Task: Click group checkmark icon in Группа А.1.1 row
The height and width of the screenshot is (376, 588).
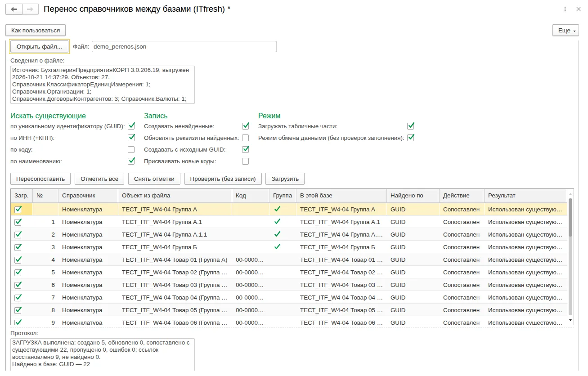Action: (278, 234)
